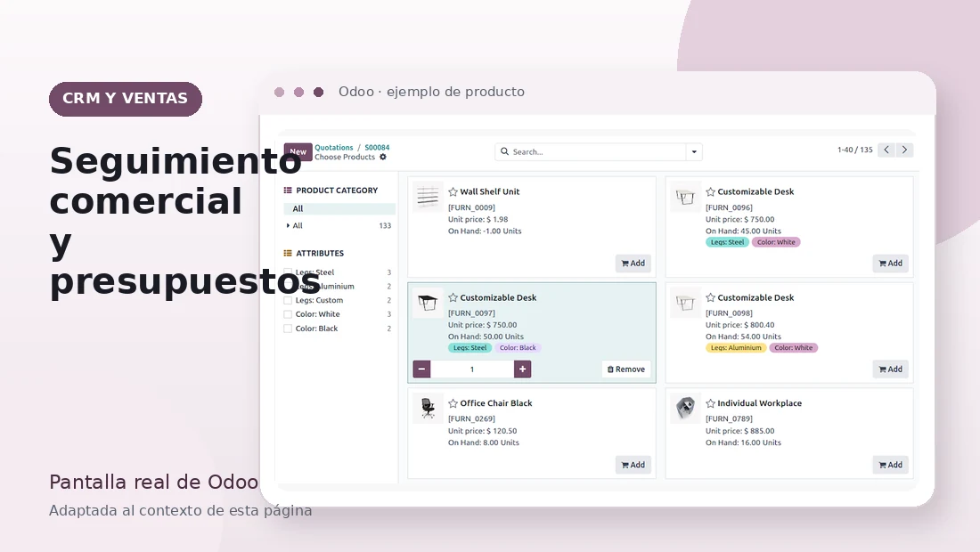Add Customizable Desk FURN_0098
Viewport: 980px width, 552px height.
891,369
